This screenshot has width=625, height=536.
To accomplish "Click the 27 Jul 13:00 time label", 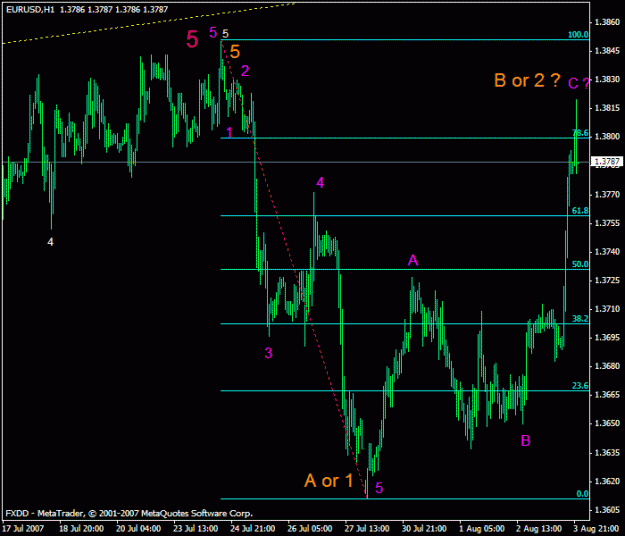I will pos(367,529).
